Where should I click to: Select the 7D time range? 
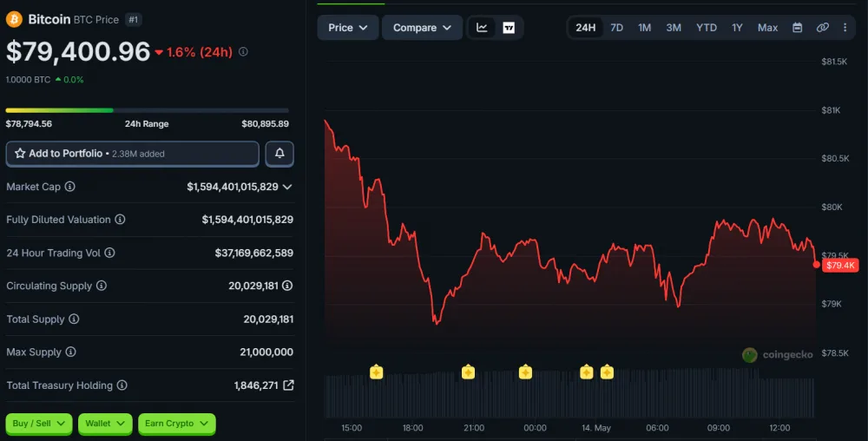(x=616, y=28)
